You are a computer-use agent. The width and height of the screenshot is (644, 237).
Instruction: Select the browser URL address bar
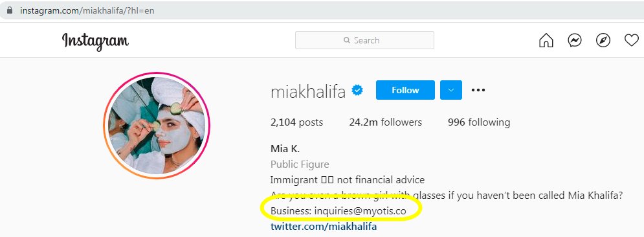pyautogui.click(x=322, y=10)
